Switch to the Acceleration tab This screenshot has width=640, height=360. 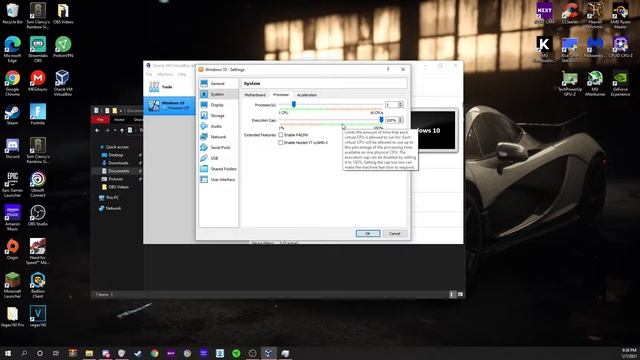[307, 95]
